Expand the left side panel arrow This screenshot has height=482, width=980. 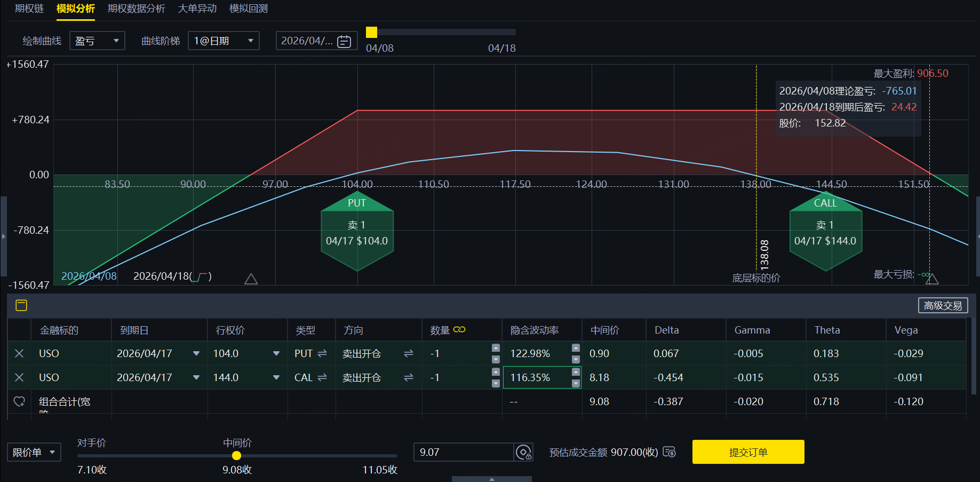point(3,236)
